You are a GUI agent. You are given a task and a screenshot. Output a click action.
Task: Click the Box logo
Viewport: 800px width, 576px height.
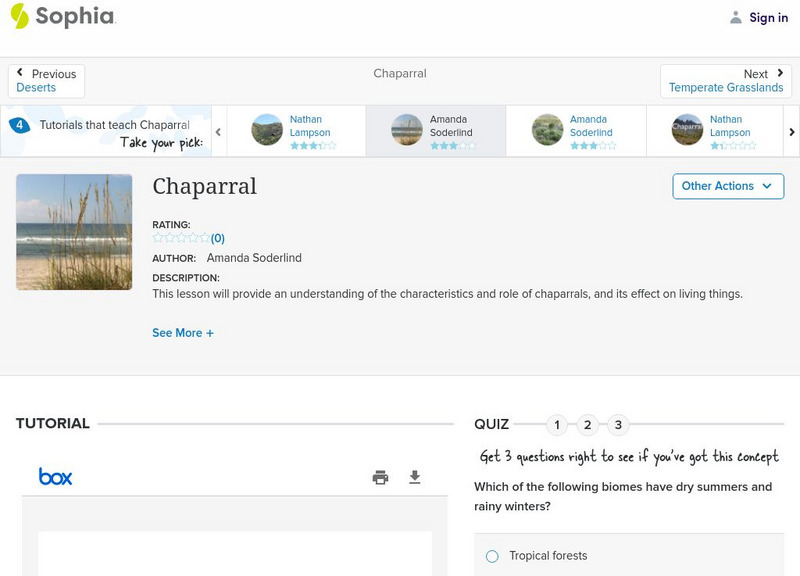(56, 477)
